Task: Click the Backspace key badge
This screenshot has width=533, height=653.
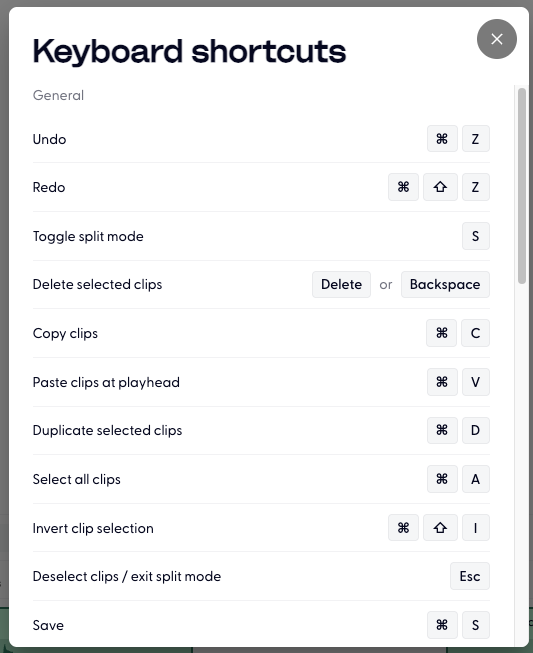Action: (x=445, y=284)
